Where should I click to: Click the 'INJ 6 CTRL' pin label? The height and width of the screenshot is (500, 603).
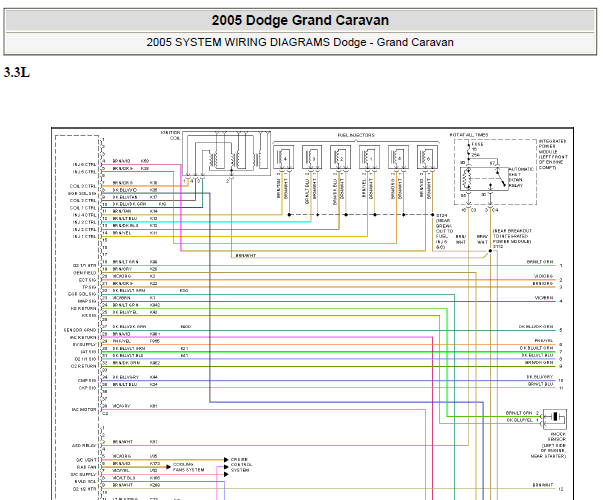[x=85, y=165]
